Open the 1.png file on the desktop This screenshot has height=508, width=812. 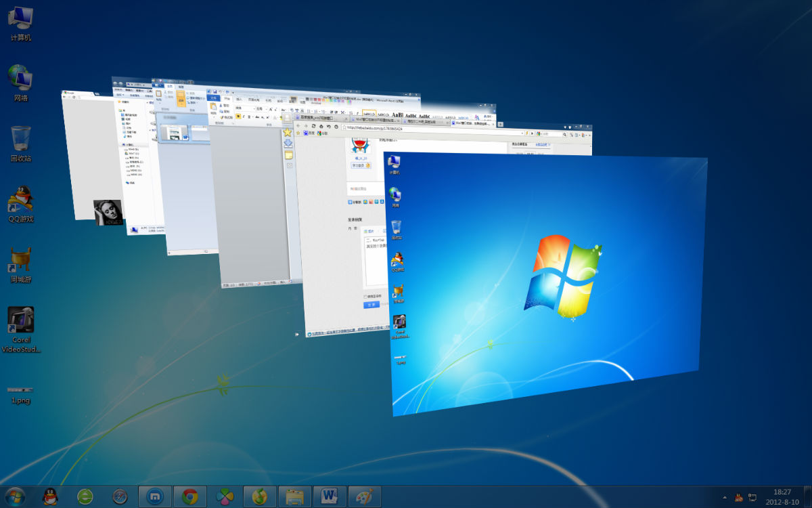pyautogui.click(x=19, y=389)
